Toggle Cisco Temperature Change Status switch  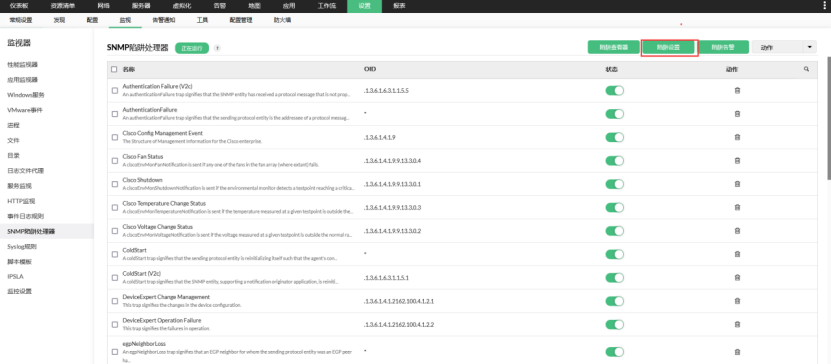615,207
